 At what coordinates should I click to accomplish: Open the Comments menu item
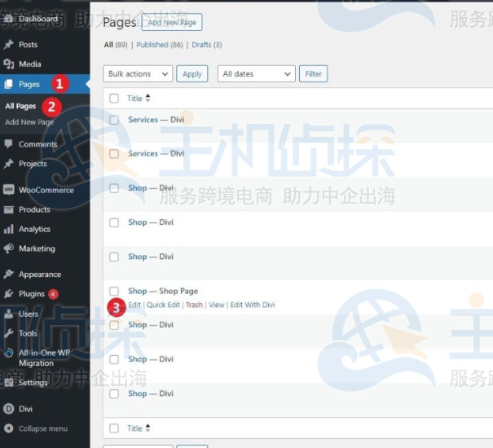tap(38, 144)
